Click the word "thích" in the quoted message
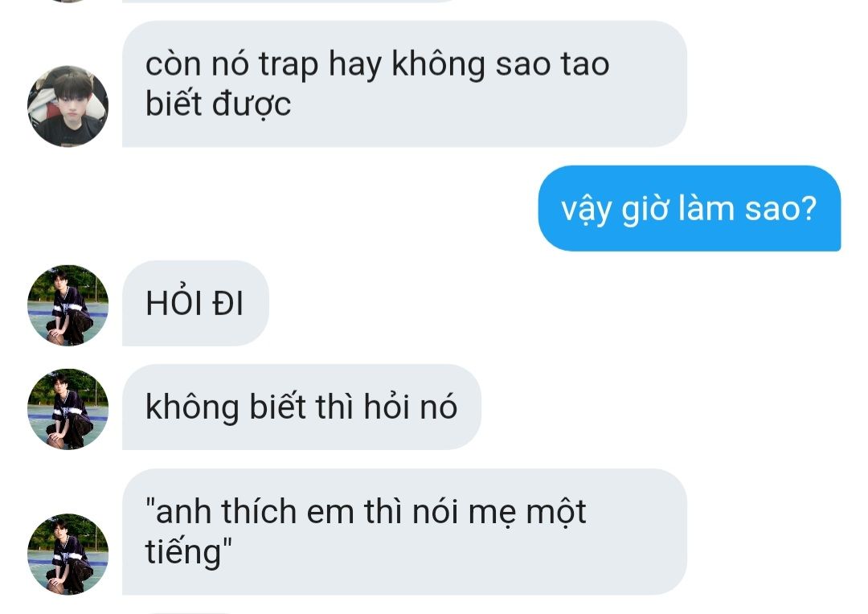 coord(259,511)
